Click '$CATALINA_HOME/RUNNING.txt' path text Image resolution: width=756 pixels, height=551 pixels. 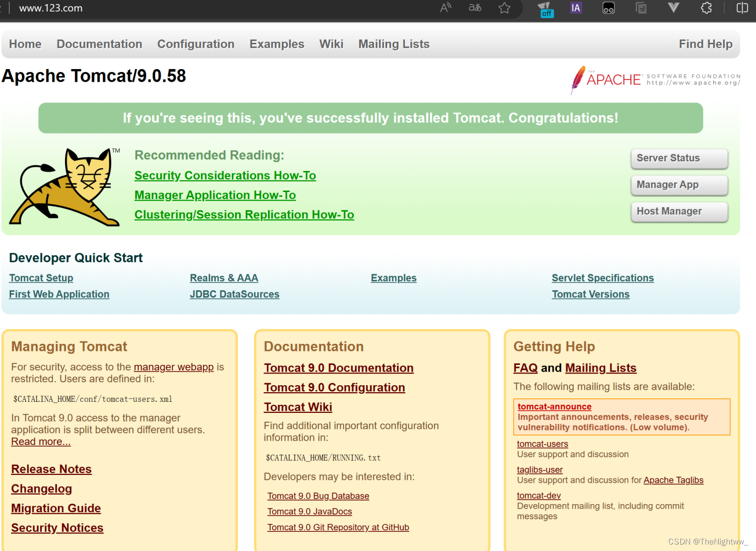point(323,458)
